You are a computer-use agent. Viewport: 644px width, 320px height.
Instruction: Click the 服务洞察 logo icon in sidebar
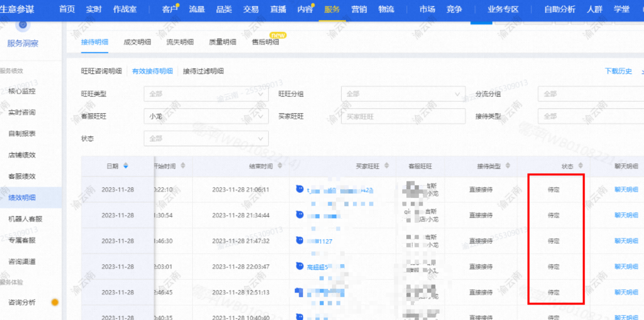[22, 25]
